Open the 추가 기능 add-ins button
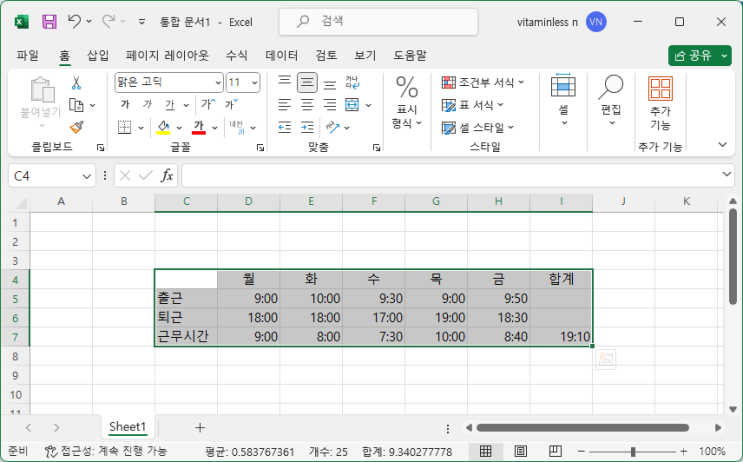 coord(660,104)
